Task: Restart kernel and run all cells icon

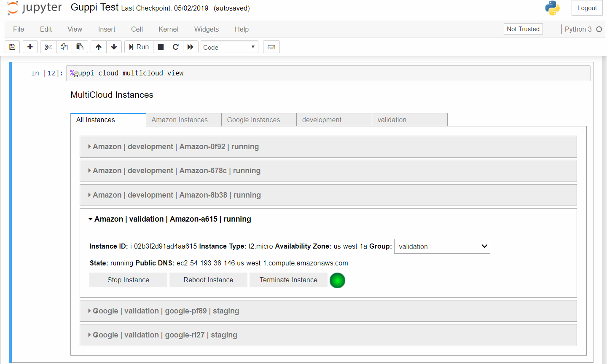Action: 191,47
